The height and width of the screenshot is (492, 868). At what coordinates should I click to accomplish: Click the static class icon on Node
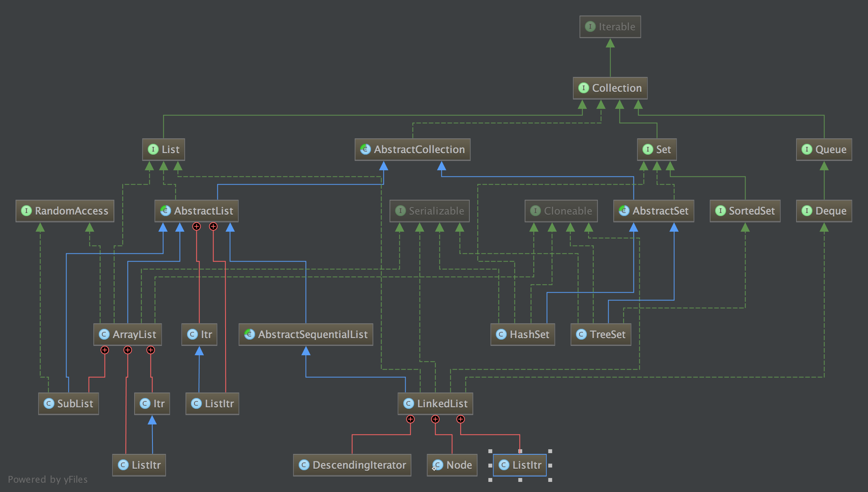click(437, 465)
